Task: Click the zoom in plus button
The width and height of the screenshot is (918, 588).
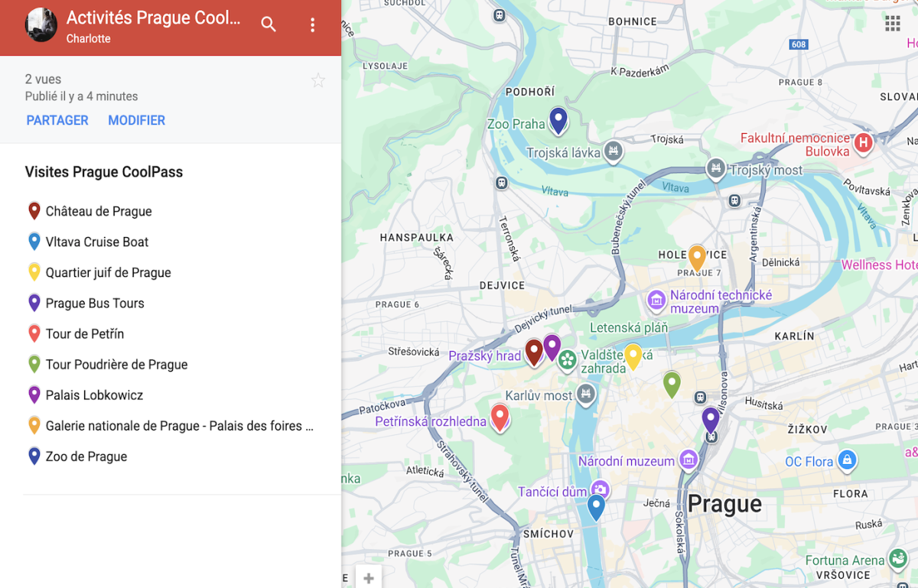Action: 369,578
